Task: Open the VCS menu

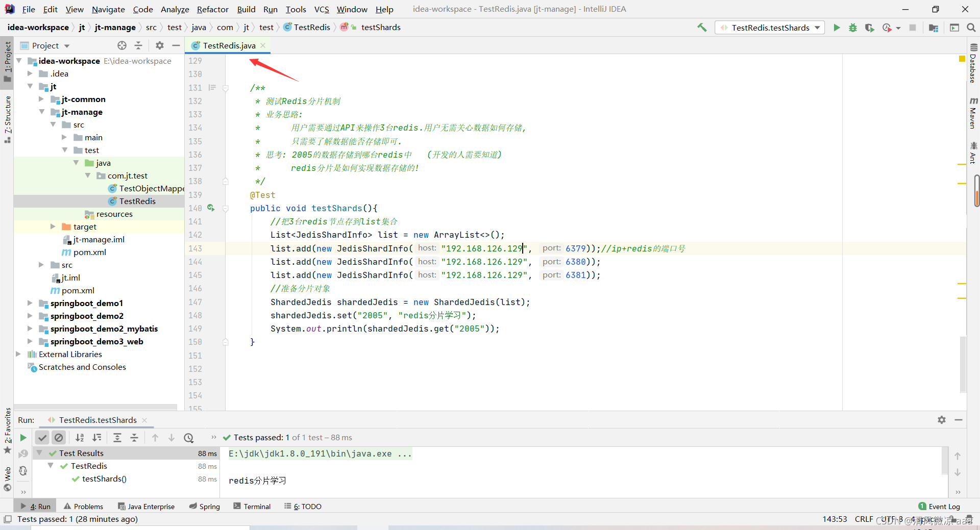Action: (322, 9)
